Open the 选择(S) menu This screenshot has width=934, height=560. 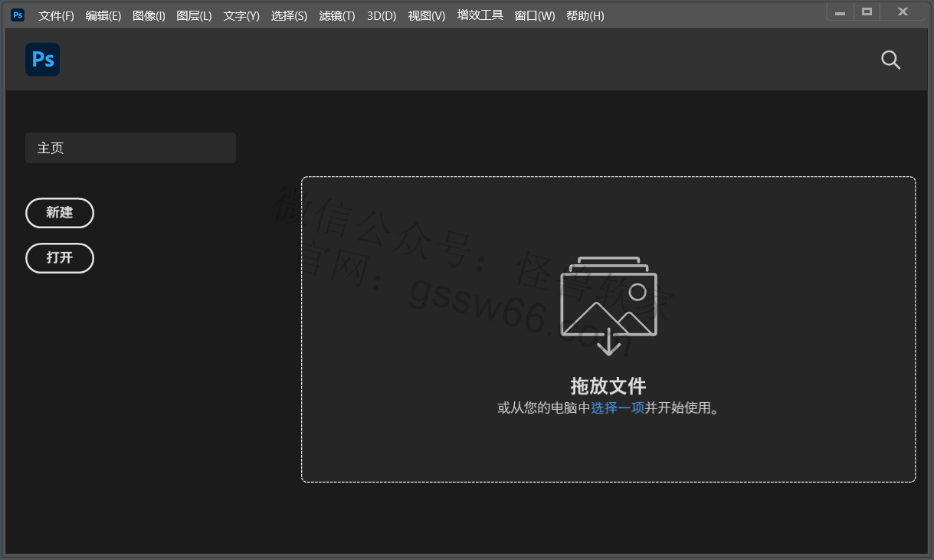(289, 15)
